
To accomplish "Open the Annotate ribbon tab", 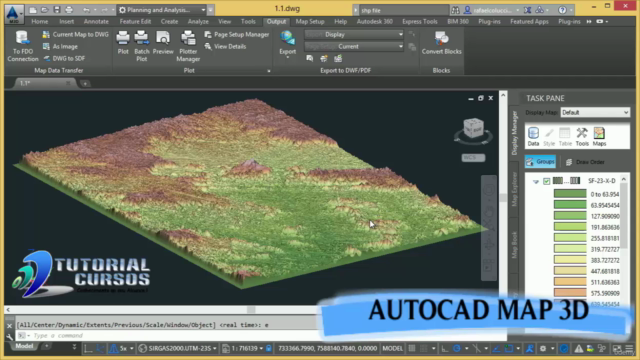I will [96, 21].
